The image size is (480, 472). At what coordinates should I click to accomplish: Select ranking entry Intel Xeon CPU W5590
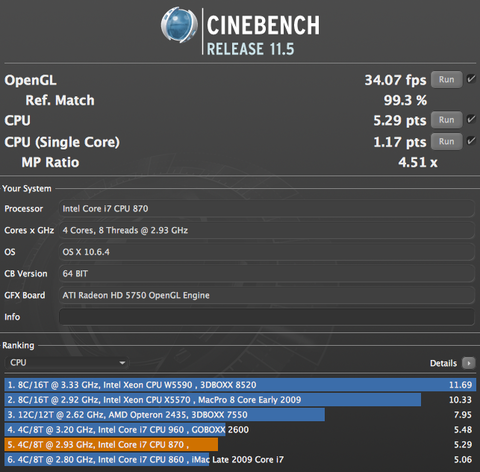240,385
